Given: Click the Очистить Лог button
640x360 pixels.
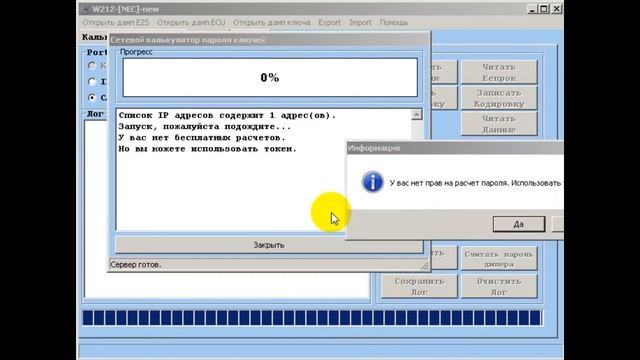Looking at the screenshot, I should [499, 286].
